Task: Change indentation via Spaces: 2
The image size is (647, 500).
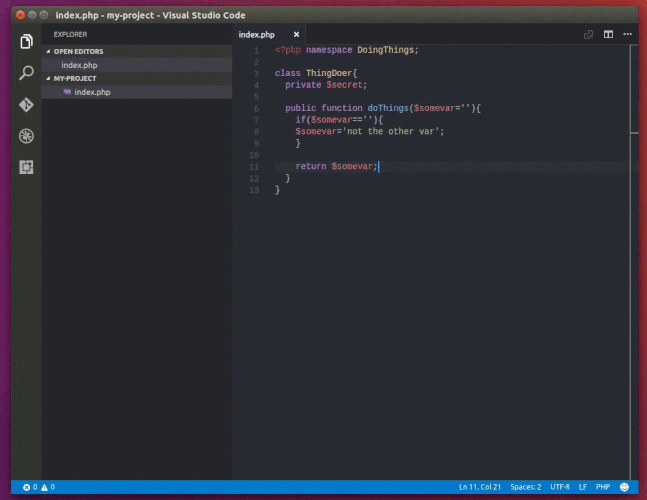Action: [x=525, y=487]
